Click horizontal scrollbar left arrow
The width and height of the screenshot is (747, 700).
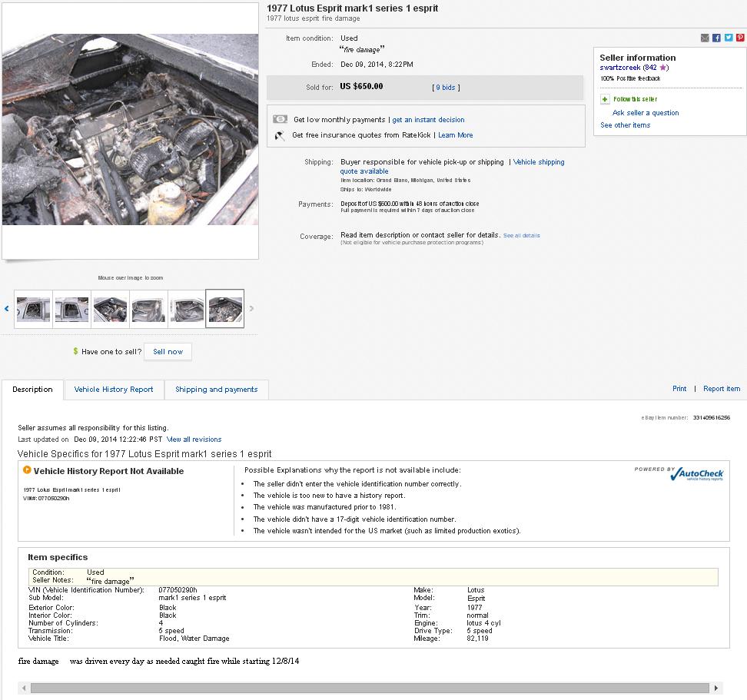point(24,688)
